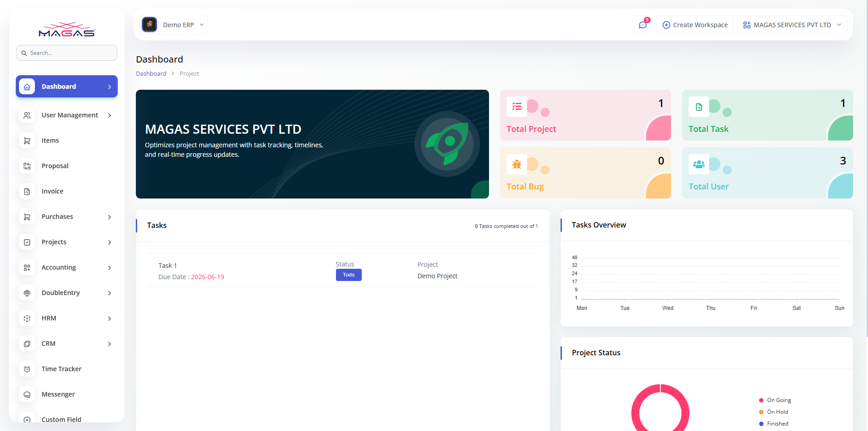Expand the DoubleEntry submenu chevron
868x431 pixels.
pyautogui.click(x=110, y=293)
